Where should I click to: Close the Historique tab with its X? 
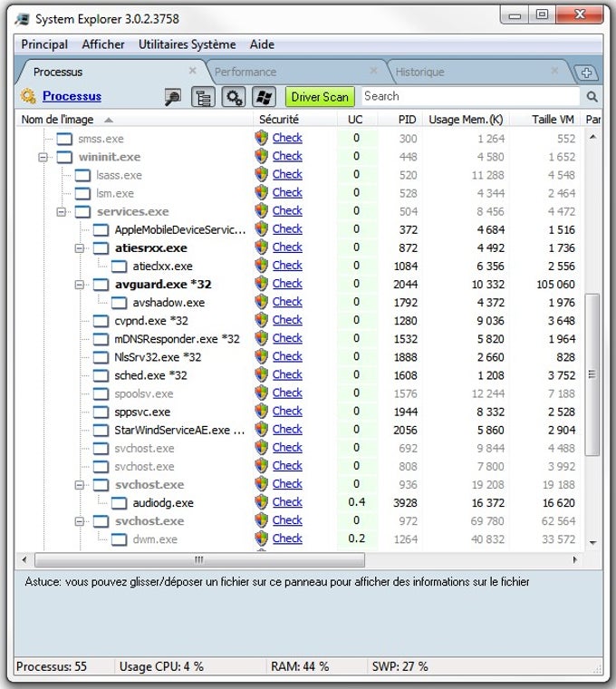554,71
